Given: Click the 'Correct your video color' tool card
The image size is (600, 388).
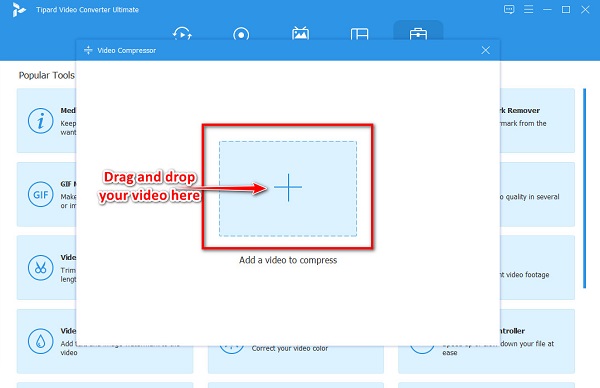Looking at the screenshot, I should pos(296,360).
